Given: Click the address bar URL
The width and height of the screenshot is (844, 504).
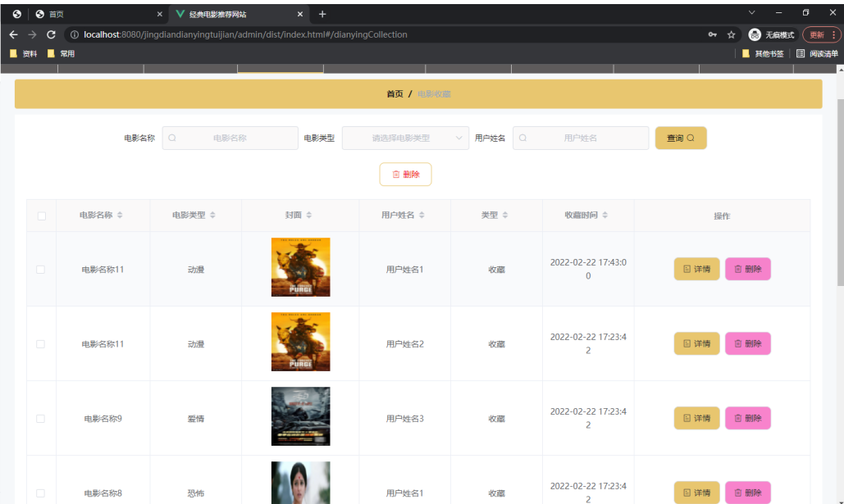Looking at the screenshot, I should (245, 34).
